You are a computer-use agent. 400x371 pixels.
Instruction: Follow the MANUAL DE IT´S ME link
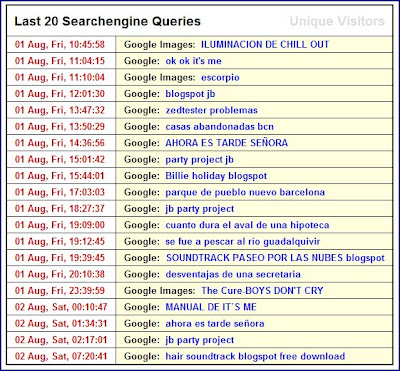pos(211,307)
